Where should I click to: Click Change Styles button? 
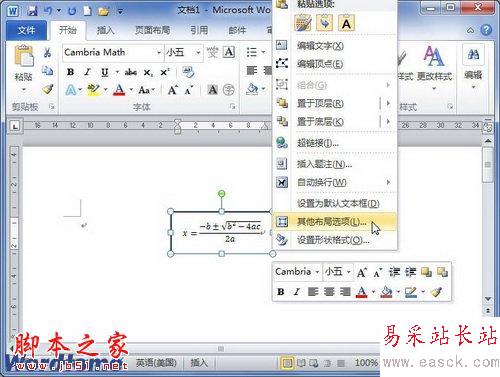pos(434,68)
